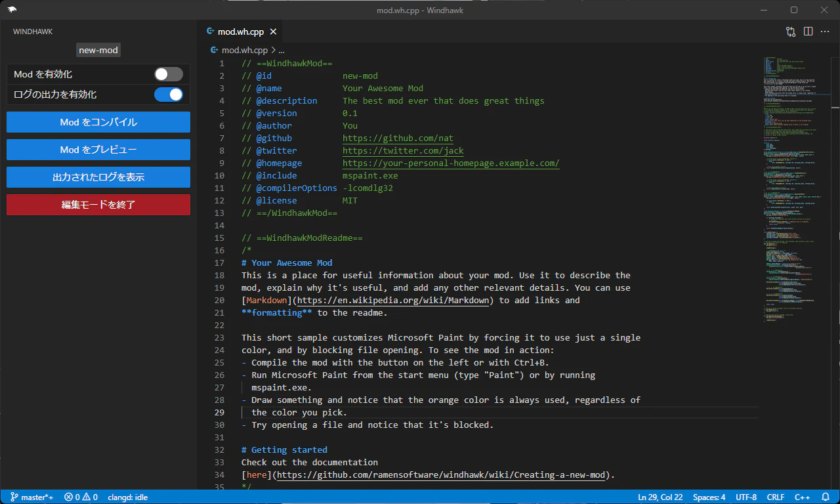This screenshot has width=840, height=504.
Task: Open the https://twitter.com/jack link
Action: click(x=403, y=151)
